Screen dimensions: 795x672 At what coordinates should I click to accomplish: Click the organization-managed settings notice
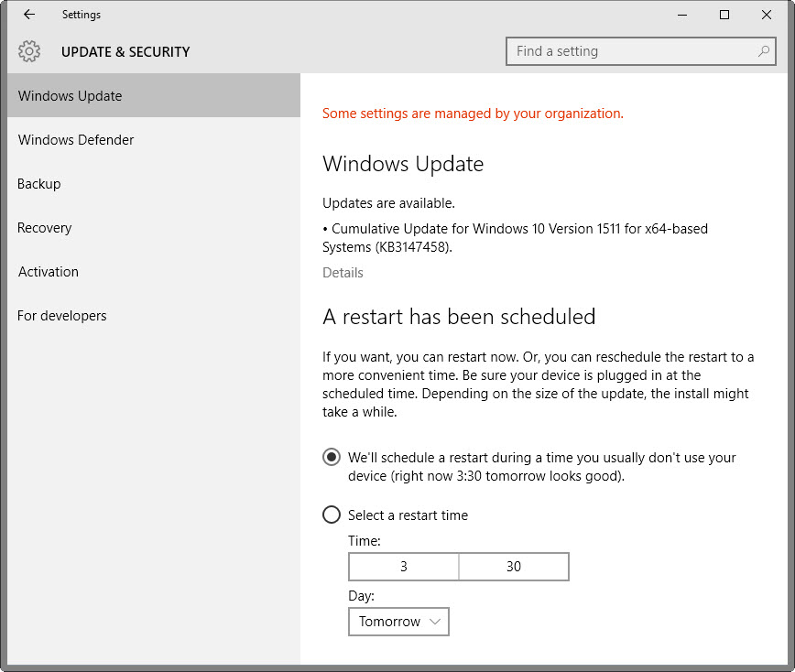pos(473,114)
